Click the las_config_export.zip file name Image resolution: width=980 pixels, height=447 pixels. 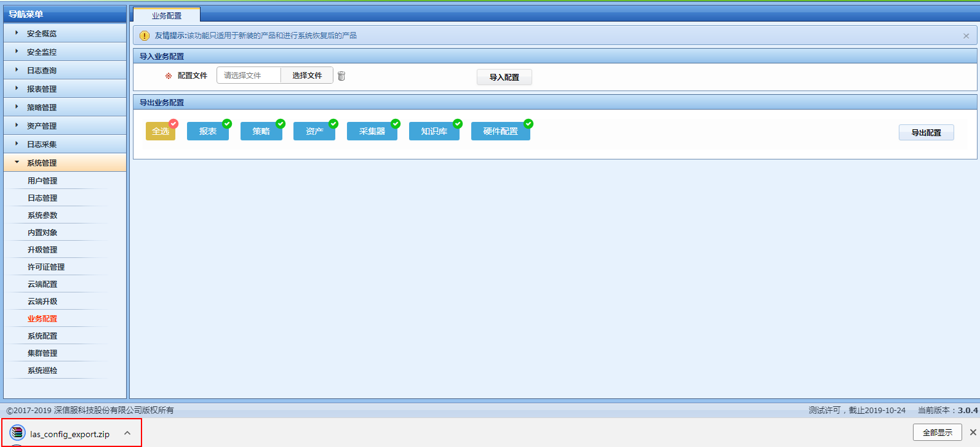pyautogui.click(x=70, y=434)
